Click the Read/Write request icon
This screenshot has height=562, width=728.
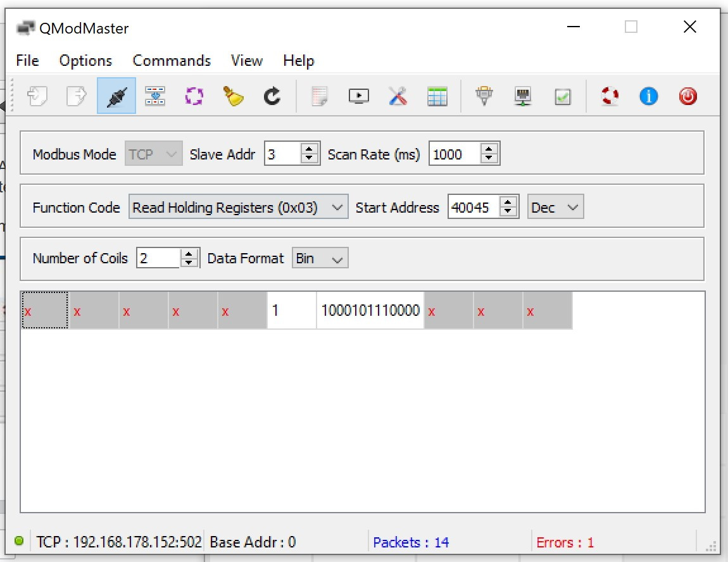pyautogui.click(x=155, y=96)
